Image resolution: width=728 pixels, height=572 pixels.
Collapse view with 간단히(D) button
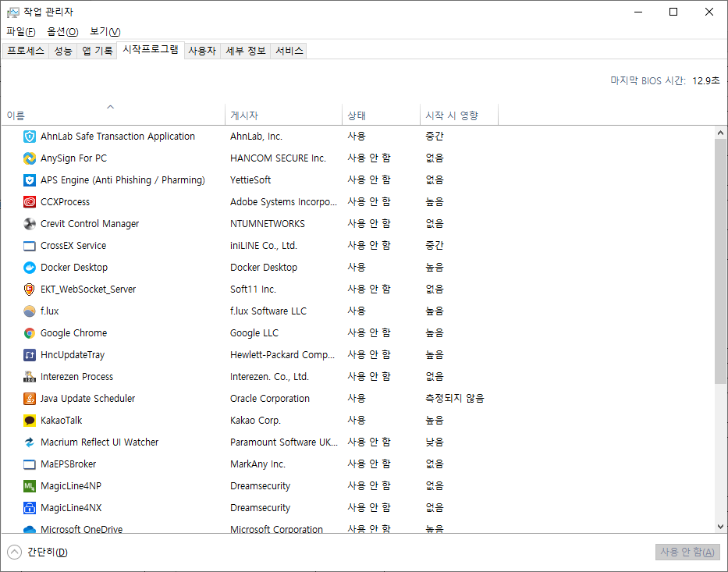point(37,552)
